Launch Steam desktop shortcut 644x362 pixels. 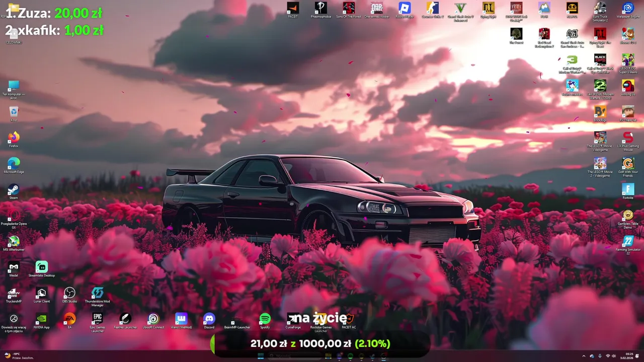pos(14,192)
